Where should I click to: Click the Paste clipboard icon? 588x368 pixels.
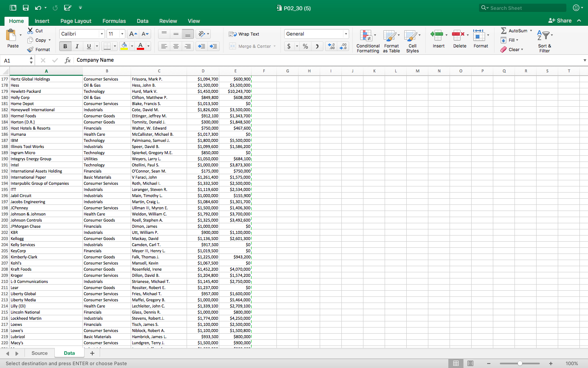coord(11,35)
